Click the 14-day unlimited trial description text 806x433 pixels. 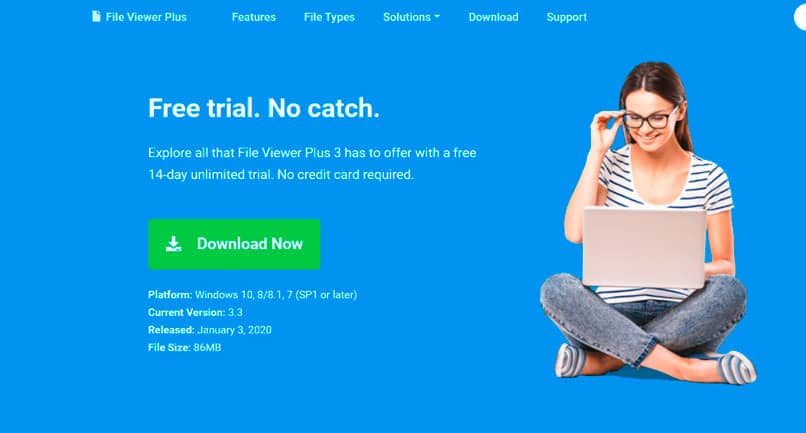[x=281, y=174]
